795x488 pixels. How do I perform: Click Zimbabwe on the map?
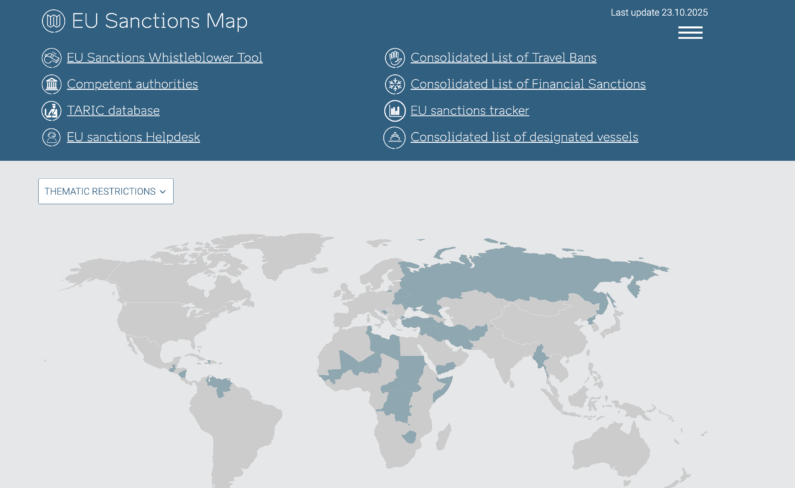click(410, 437)
